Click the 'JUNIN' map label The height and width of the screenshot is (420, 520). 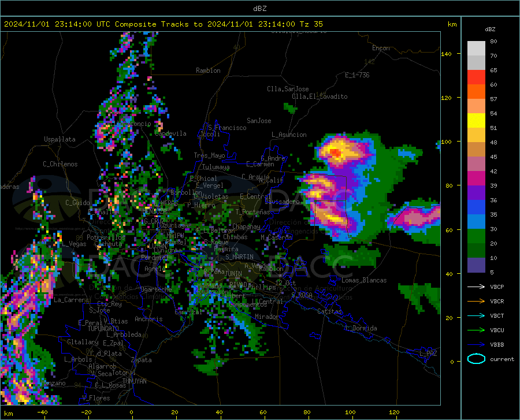(233, 273)
